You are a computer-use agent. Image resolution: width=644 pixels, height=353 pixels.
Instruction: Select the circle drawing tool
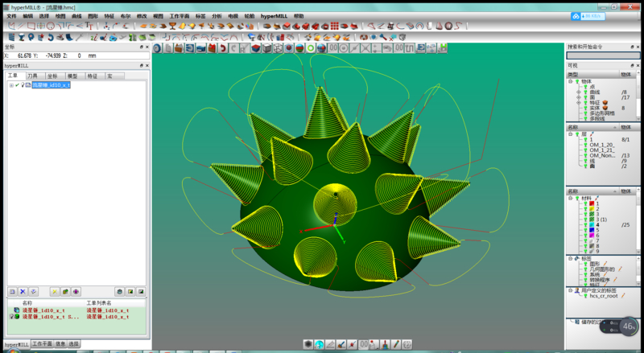point(51,26)
